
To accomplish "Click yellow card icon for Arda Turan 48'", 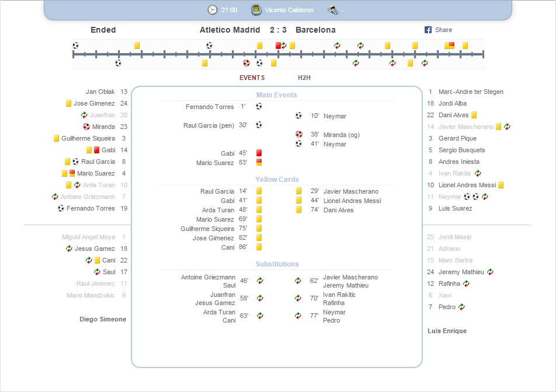I will click(259, 209).
